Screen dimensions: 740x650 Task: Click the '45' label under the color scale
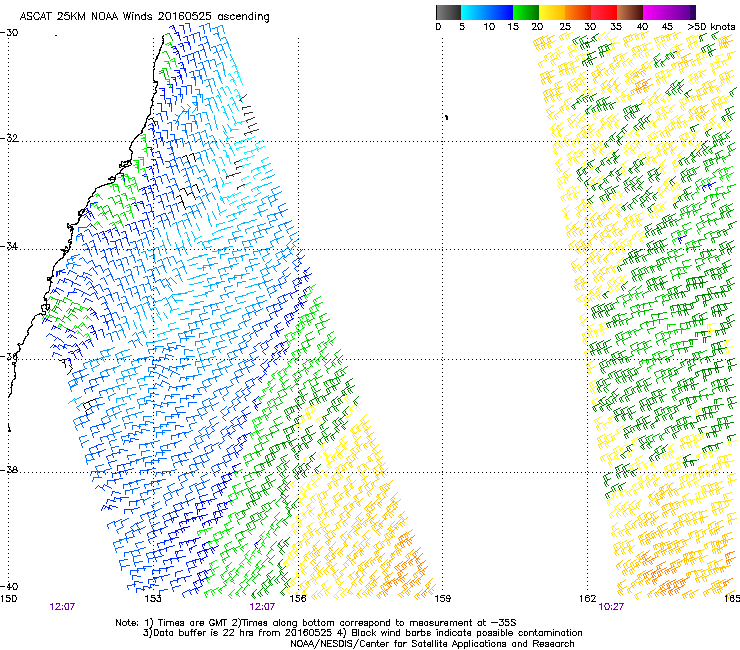(667, 27)
